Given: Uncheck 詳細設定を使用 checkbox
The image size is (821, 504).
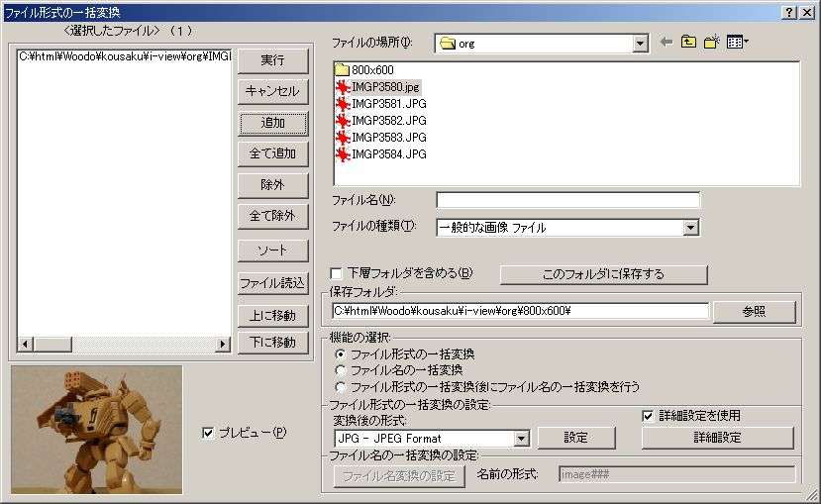Looking at the screenshot, I should tap(649, 416).
